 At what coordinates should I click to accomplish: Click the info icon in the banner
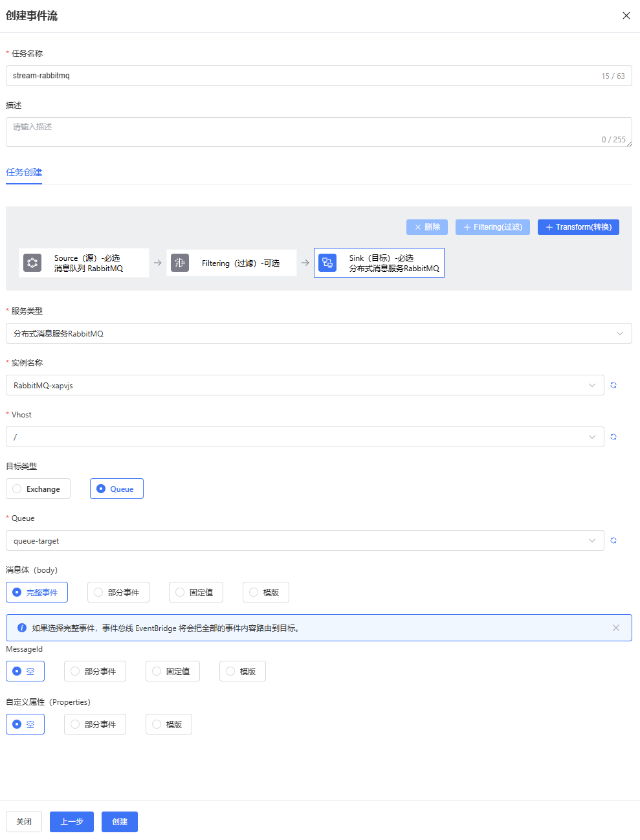pos(22,628)
